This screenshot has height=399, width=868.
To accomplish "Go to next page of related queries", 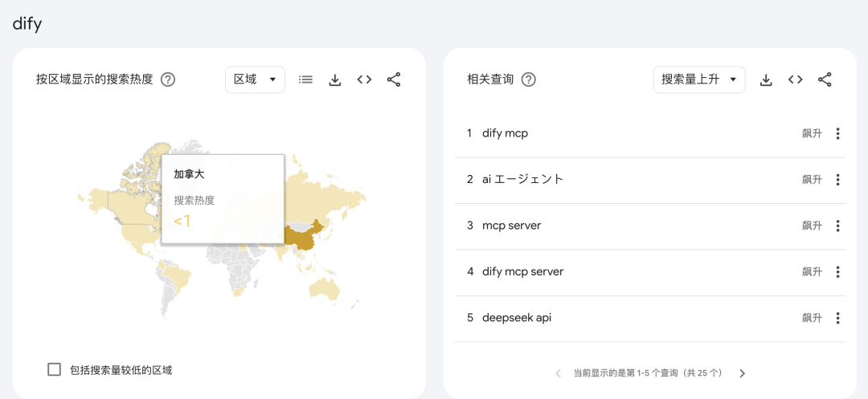I will point(742,373).
